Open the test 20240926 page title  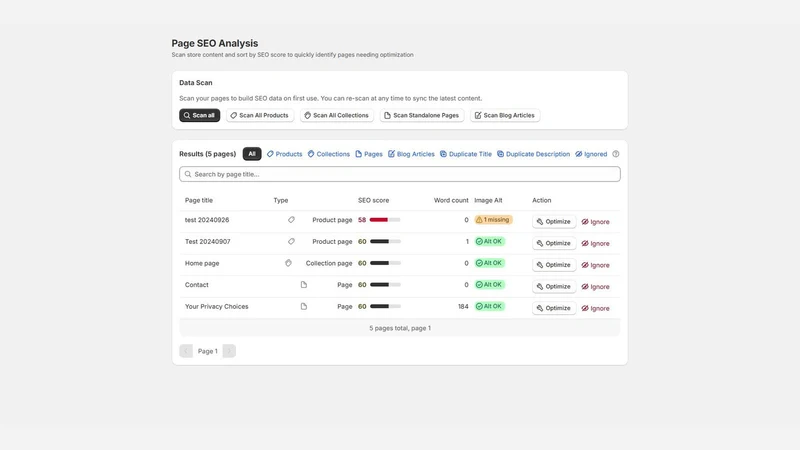coord(207,220)
